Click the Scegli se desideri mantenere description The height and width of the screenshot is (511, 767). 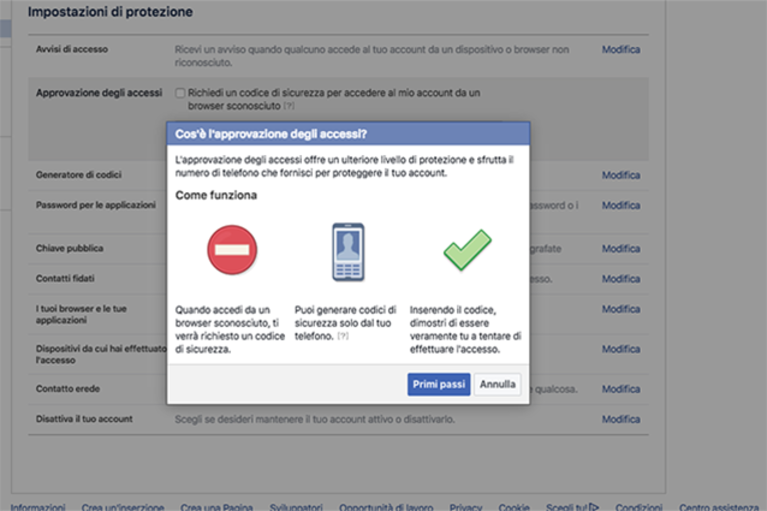click(x=315, y=420)
